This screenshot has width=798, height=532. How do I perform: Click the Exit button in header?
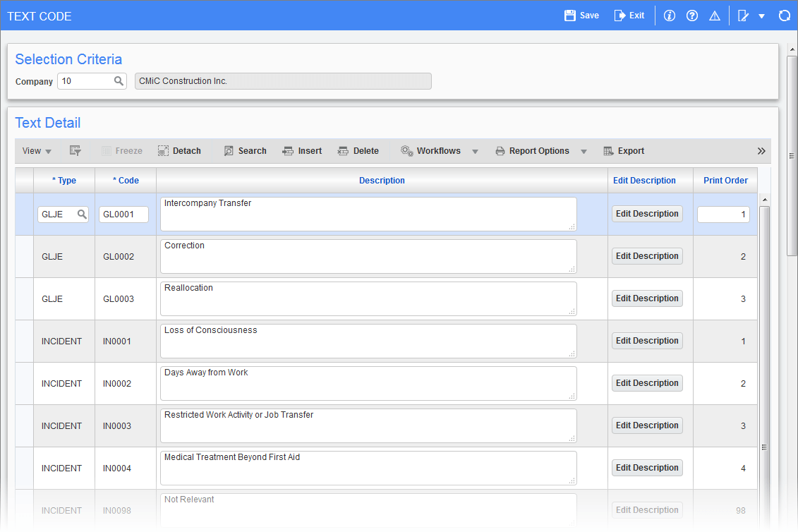click(x=629, y=16)
